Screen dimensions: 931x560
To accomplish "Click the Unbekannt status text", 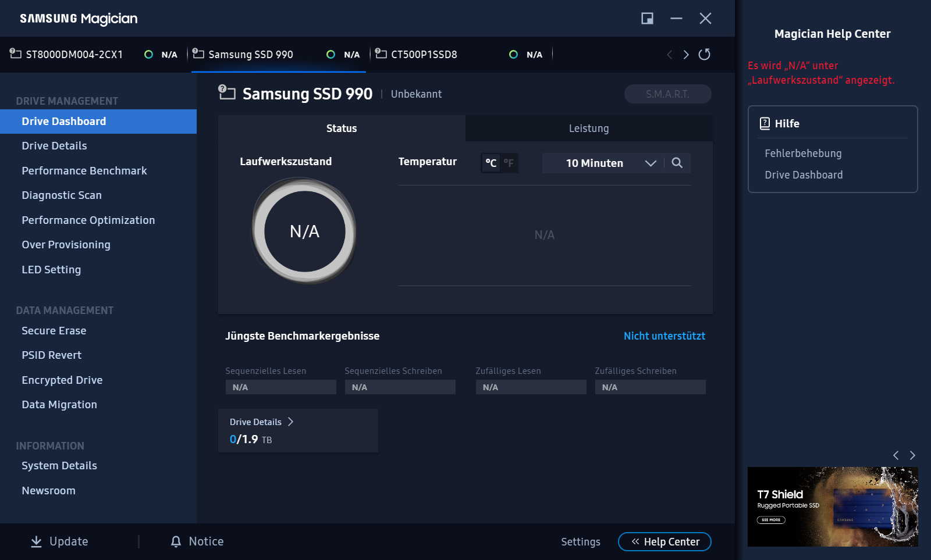I will tap(416, 94).
